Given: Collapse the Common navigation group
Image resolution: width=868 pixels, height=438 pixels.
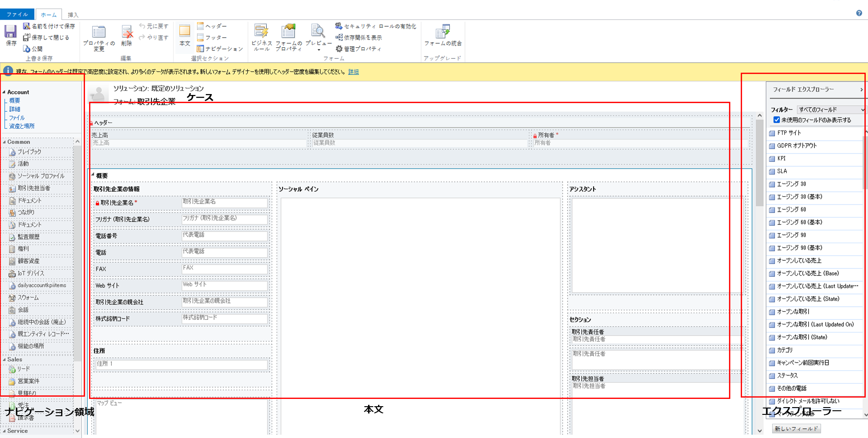Looking at the screenshot, I should point(5,142).
